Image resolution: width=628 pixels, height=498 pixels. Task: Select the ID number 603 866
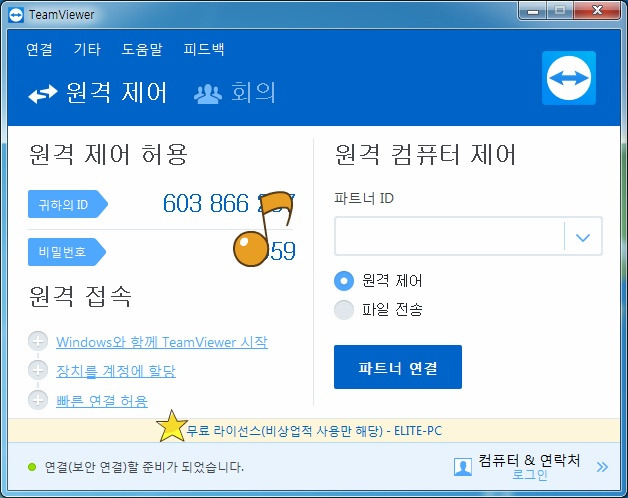[206, 203]
